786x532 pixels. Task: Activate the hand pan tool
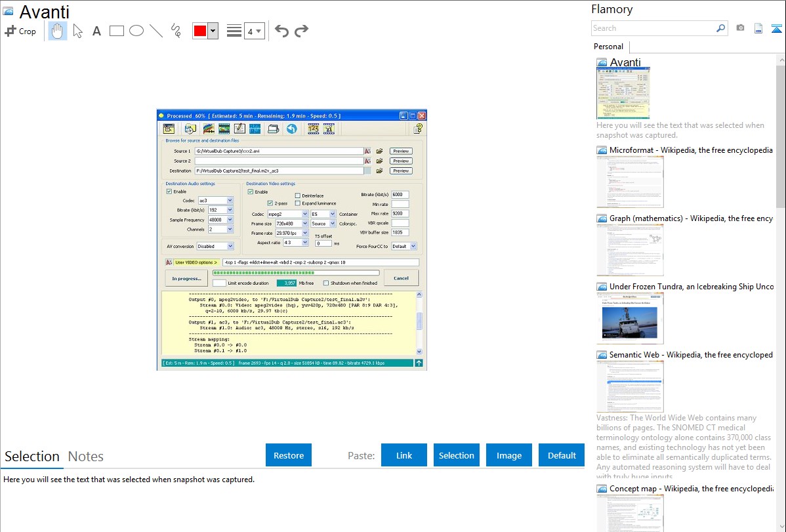point(57,31)
